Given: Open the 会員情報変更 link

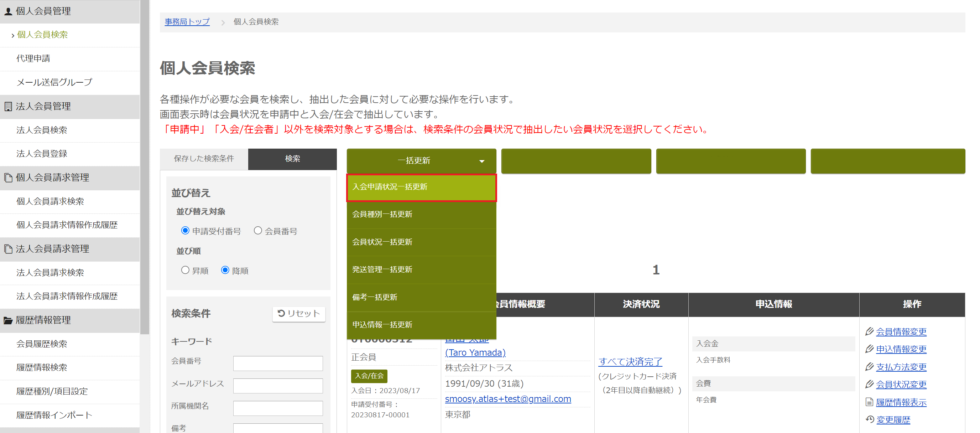Looking at the screenshot, I should click(901, 332).
